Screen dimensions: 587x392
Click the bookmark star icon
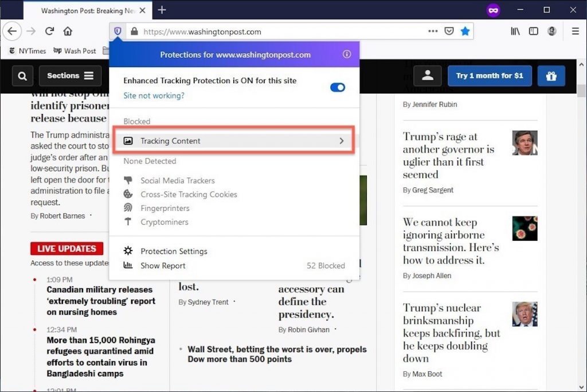[x=465, y=32]
